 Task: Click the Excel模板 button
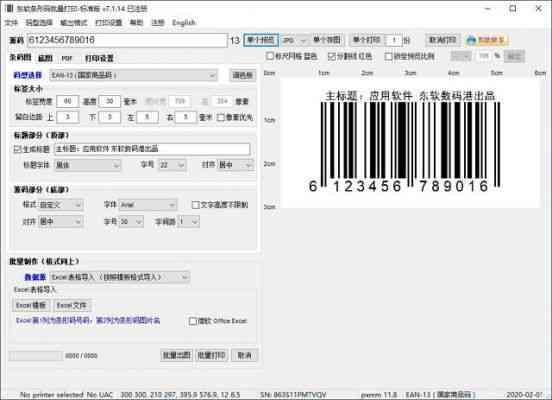click(x=31, y=305)
